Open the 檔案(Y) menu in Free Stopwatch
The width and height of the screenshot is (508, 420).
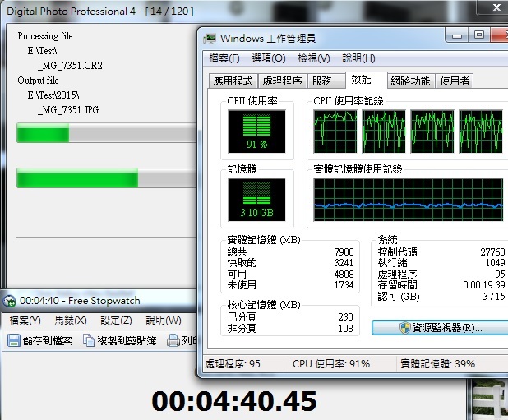coord(25,321)
